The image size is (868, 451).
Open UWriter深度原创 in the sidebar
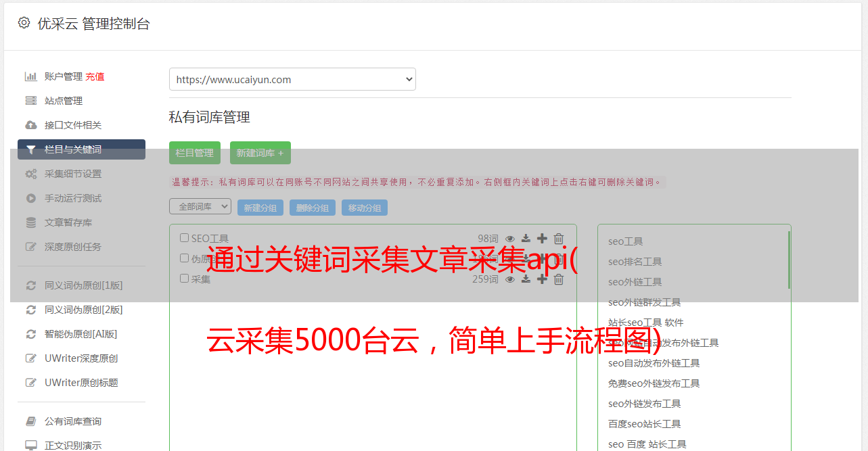(81, 358)
